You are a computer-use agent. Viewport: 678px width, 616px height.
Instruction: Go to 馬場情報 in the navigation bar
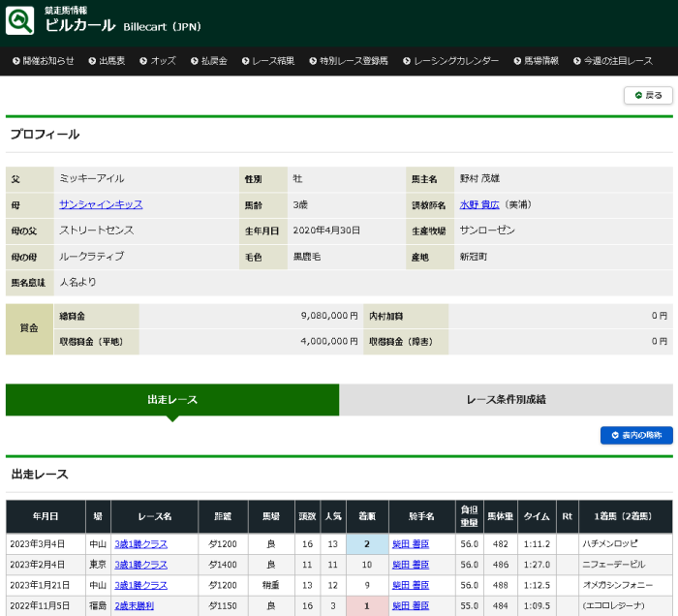[540, 60]
